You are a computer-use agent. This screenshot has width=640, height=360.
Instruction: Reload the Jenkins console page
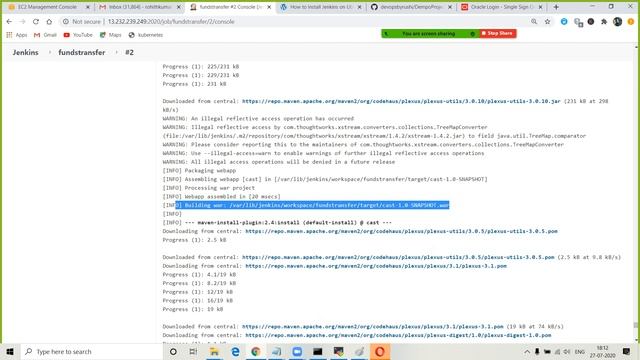(x=36, y=22)
